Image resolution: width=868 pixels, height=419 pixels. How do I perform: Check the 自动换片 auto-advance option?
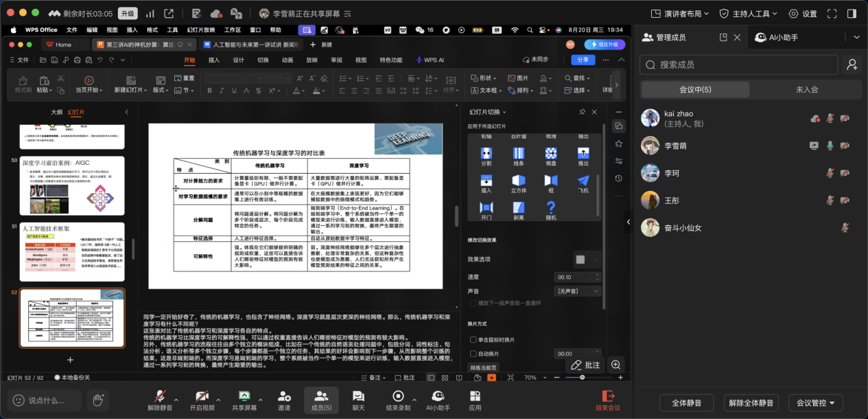coord(473,353)
